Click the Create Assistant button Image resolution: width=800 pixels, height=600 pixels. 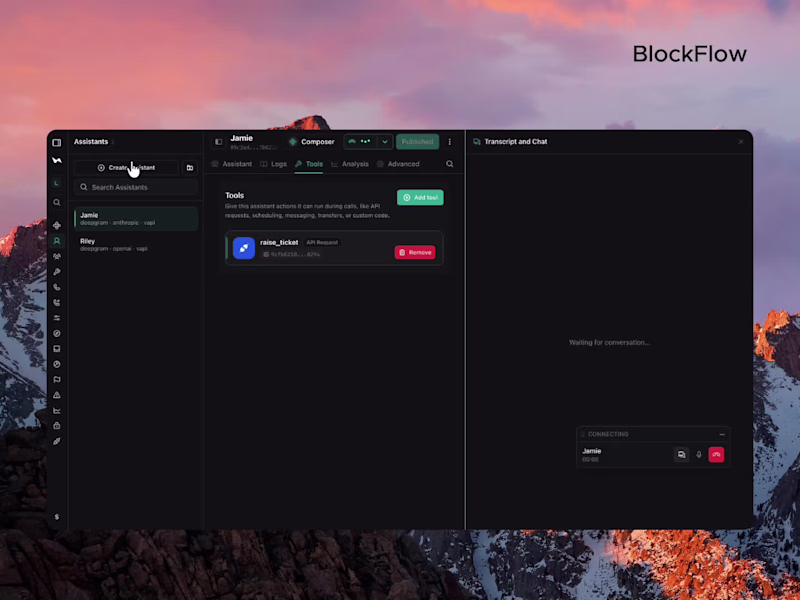(x=127, y=168)
